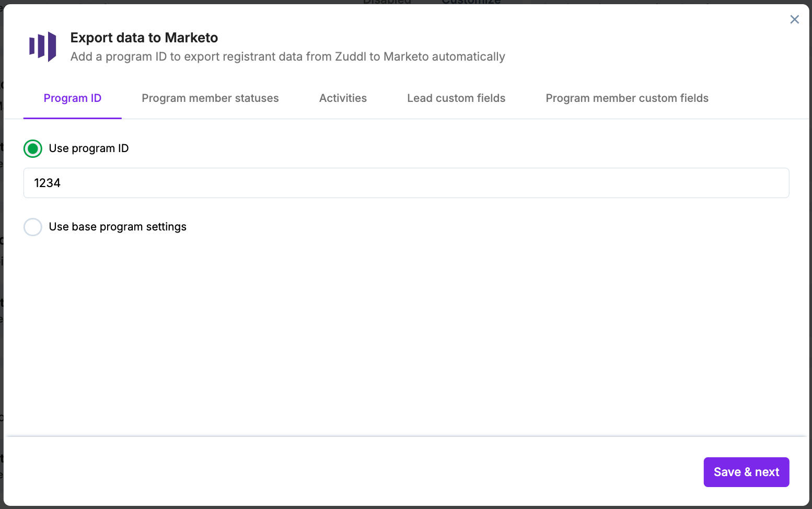This screenshot has width=812, height=509.
Task: Focus the program ID input containing 1234
Action: (406, 183)
